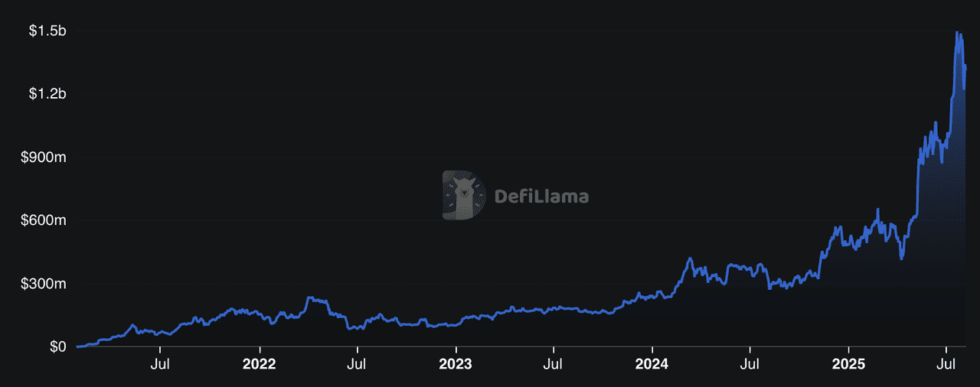Click the DefiLlama llama logo watermark
This screenshot has width=980, height=387.
(464, 196)
